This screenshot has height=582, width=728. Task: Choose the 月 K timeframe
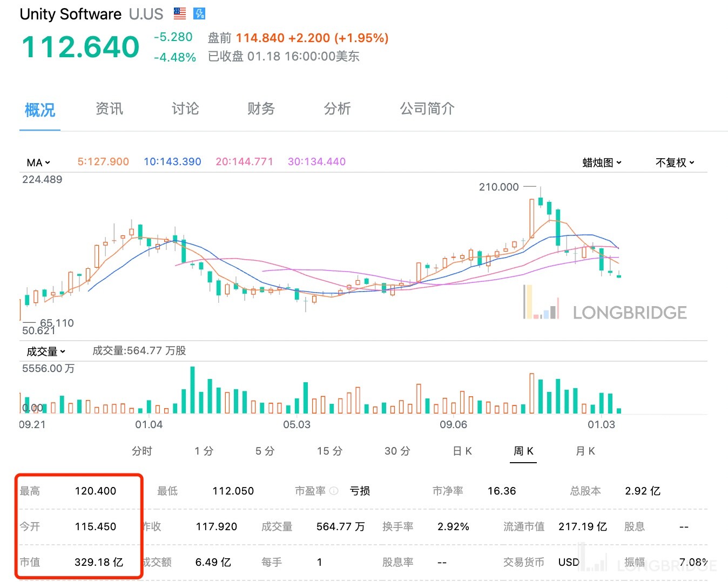pos(585,451)
